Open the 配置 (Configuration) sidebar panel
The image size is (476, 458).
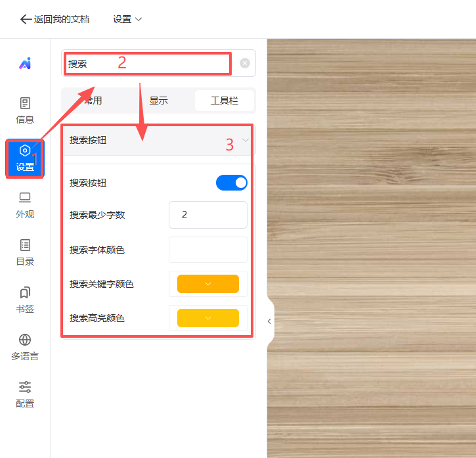(25, 394)
